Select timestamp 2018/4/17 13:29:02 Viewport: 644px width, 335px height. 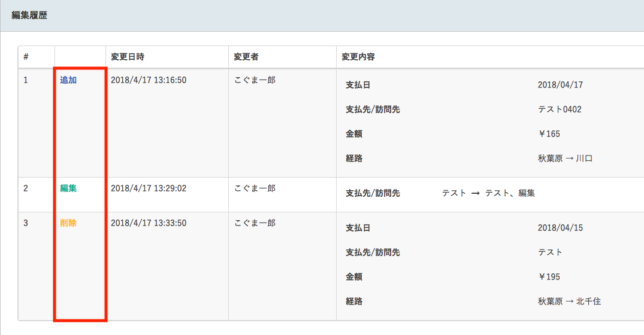point(149,188)
